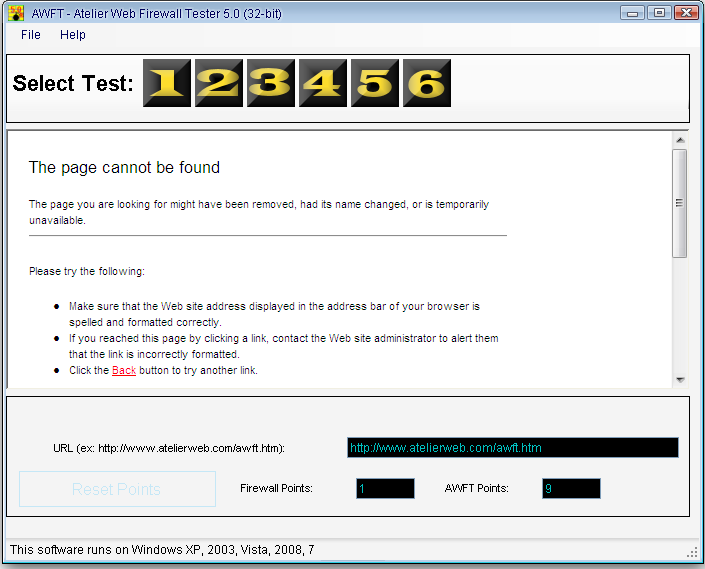Select test number 2 icon
Screen dimensions: 705x569
coord(219,83)
